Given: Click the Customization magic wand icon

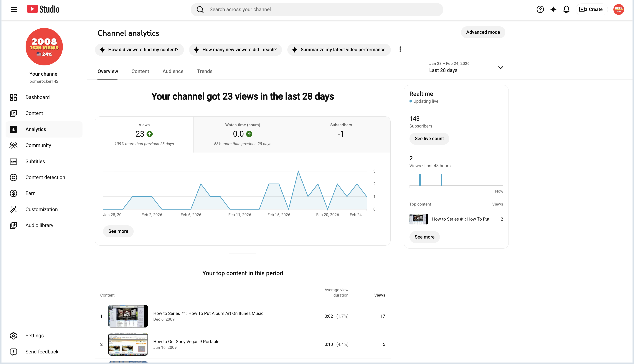Looking at the screenshot, I should point(14,209).
